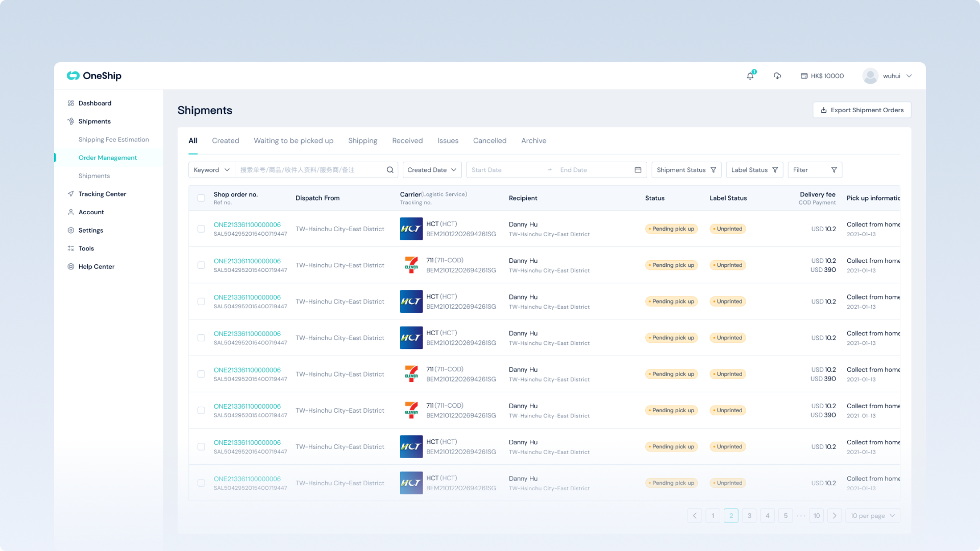Click the search magnifier icon in keyword field

[x=390, y=170]
